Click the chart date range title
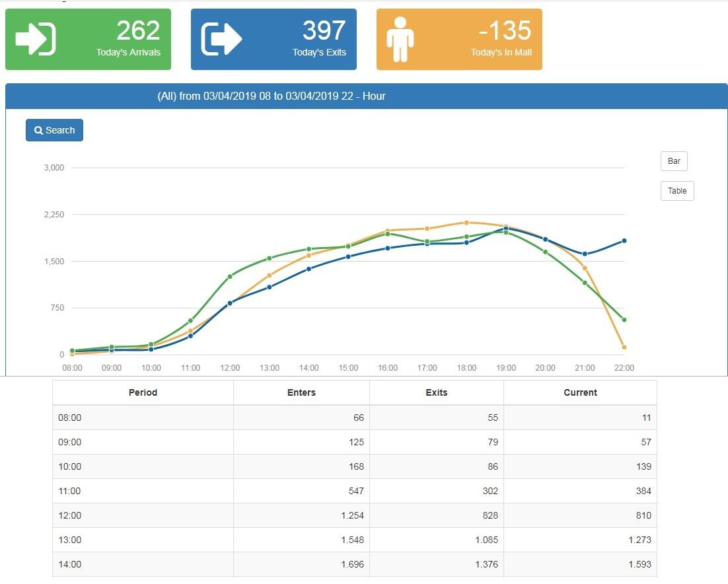This screenshot has width=728, height=584. (271, 96)
